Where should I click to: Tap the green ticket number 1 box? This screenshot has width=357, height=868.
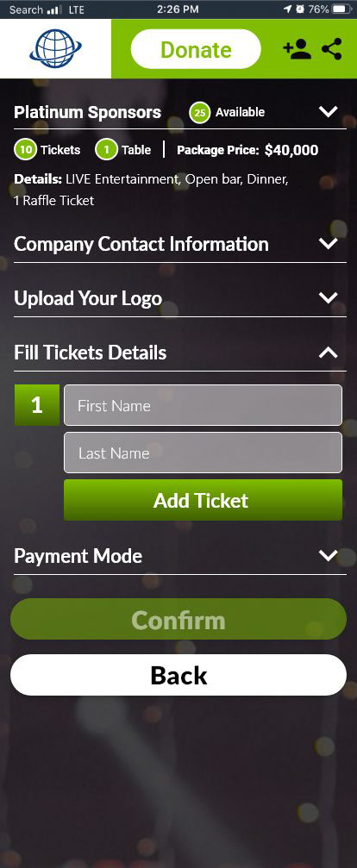[x=37, y=405]
